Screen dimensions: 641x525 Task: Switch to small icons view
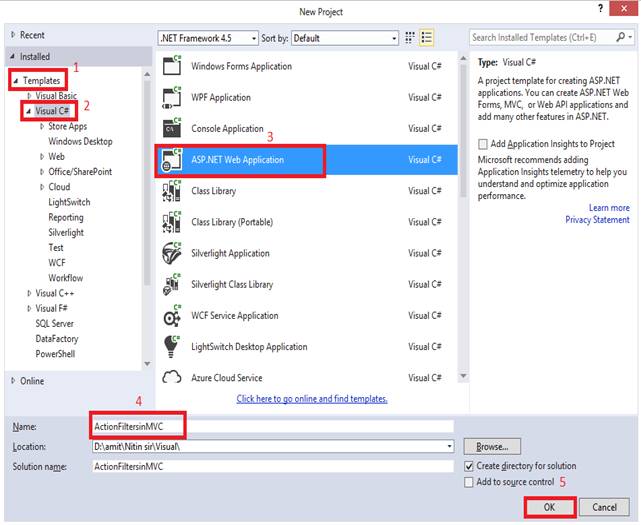coord(410,38)
